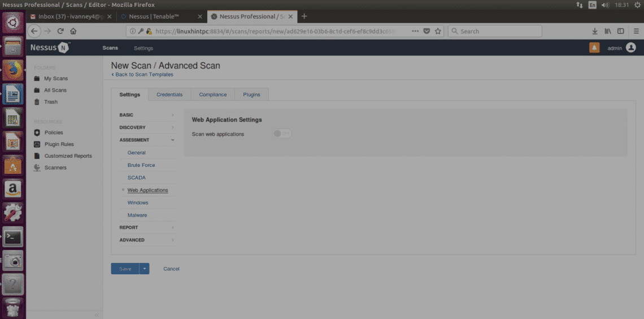Click the Cancel link
644x319 pixels.
[x=171, y=269]
